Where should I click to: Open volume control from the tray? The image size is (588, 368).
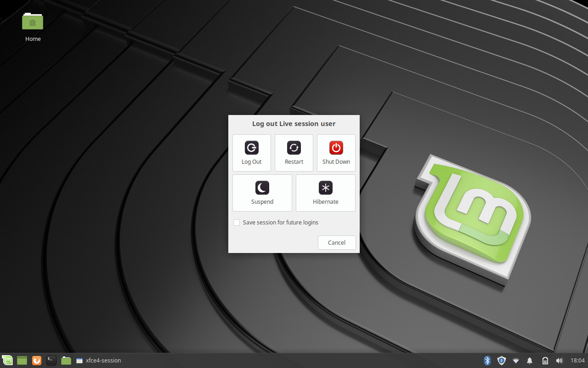pos(559,361)
